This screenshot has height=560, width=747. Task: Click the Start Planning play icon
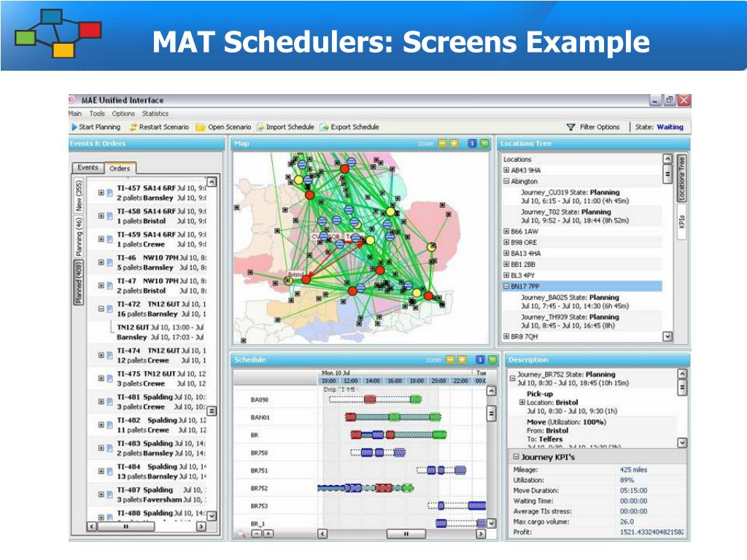tap(74, 127)
